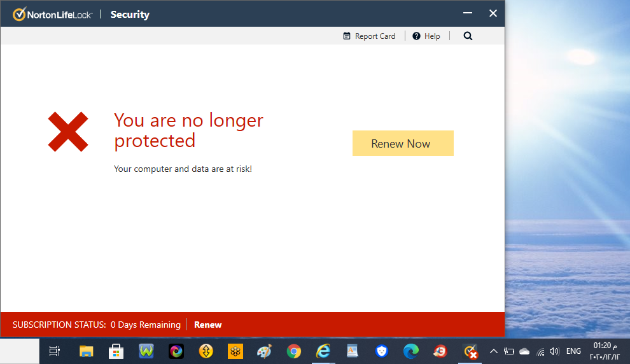Open File Explorer from the taskbar
Image resolution: width=630 pixels, height=364 pixels.
(x=86, y=351)
